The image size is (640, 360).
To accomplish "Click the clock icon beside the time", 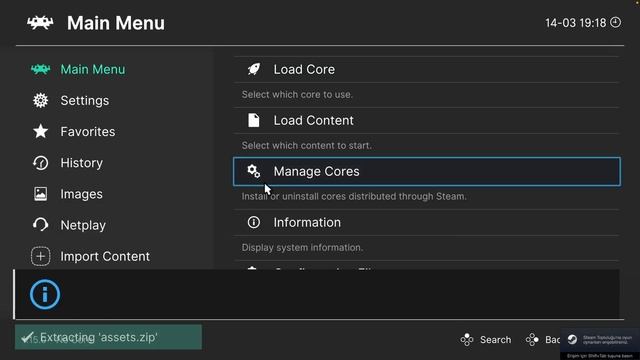I will pos(616,22).
